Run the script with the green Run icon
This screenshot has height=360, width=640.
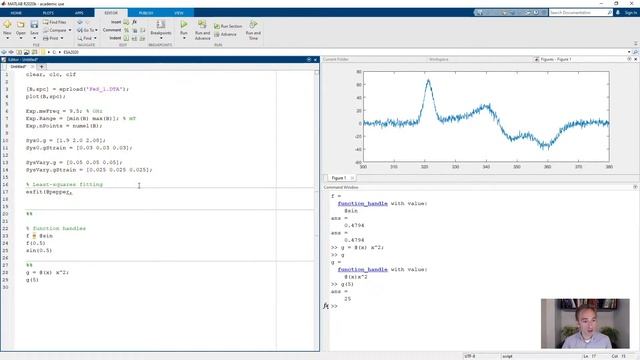pyautogui.click(x=184, y=25)
